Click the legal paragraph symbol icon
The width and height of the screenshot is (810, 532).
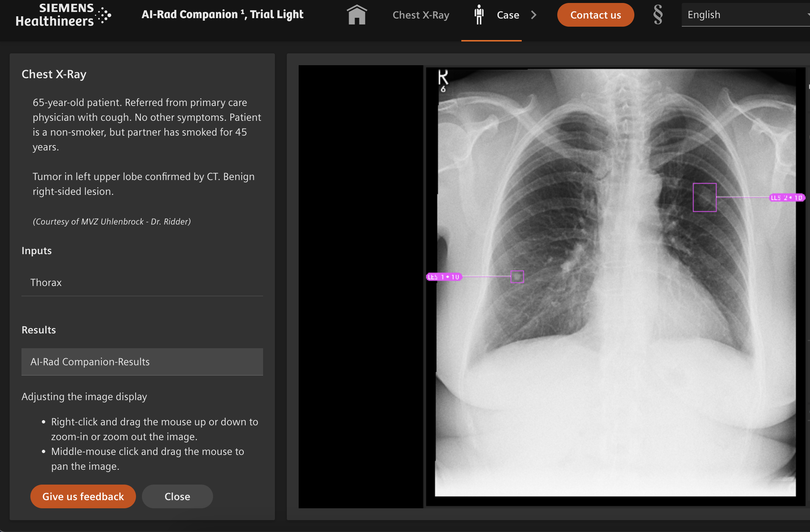(x=657, y=14)
